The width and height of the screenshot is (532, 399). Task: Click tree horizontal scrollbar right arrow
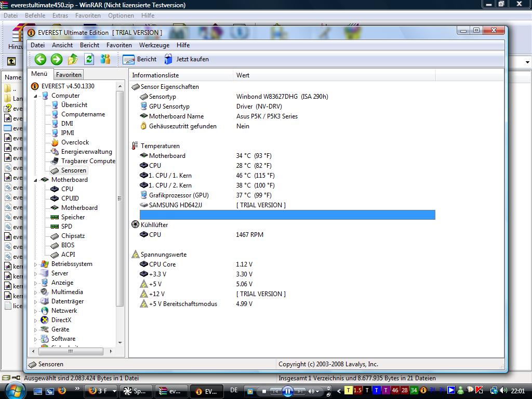tap(111, 352)
